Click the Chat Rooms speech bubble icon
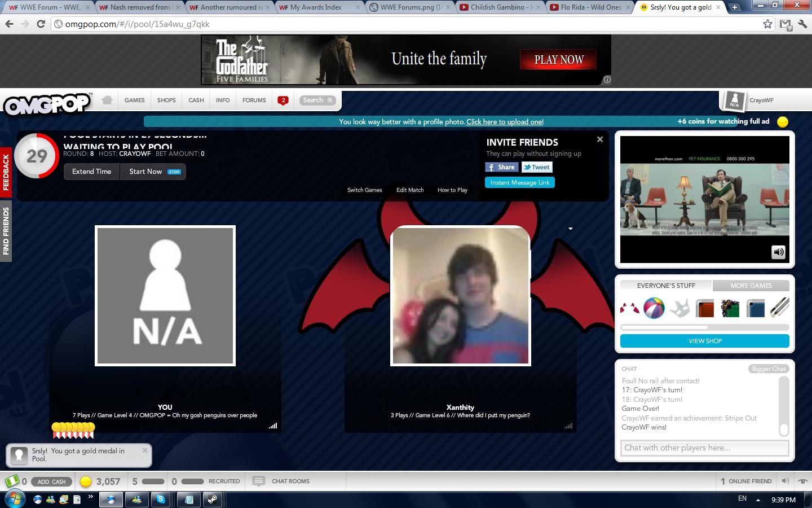 (259, 481)
